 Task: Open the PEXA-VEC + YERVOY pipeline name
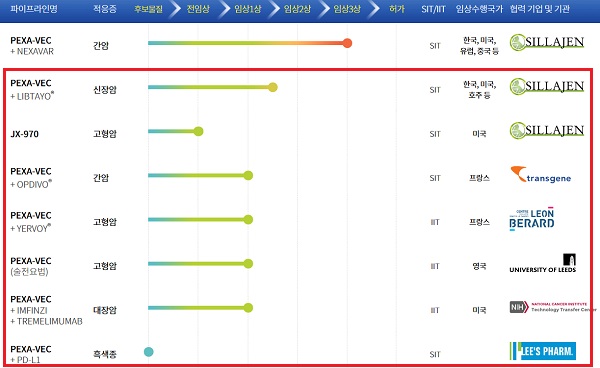31,222
